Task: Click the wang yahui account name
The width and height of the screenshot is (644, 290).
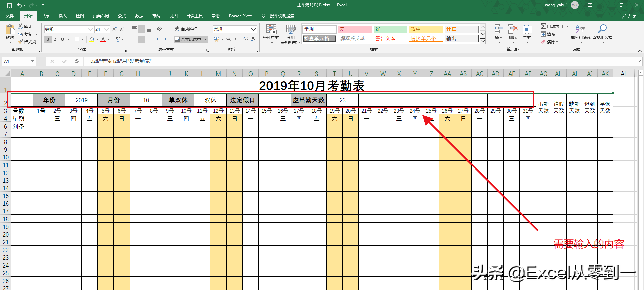Action: tap(555, 5)
